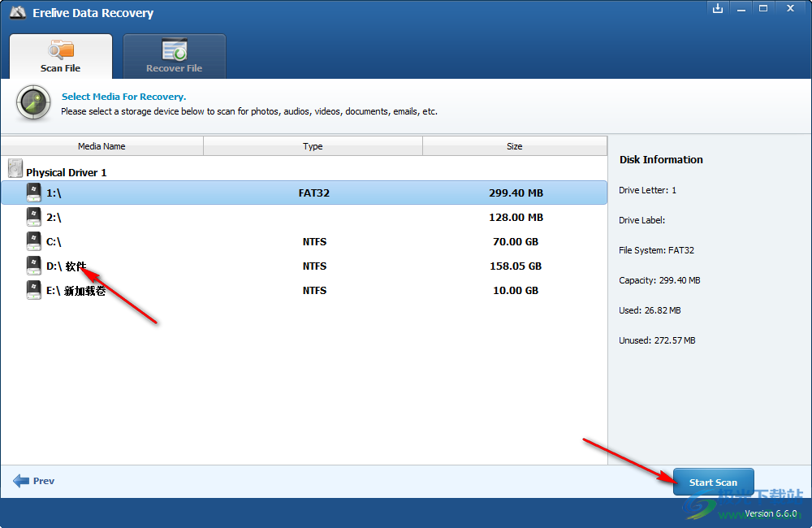Click the NTFS type of the D:\ row
This screenshot has height=528, width=812.
[x=314, y=266]
